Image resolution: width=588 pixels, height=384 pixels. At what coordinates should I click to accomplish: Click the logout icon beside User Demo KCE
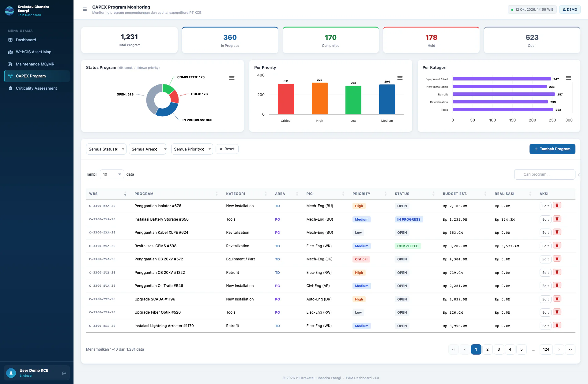pyautogui.click(x=64, y=373)
